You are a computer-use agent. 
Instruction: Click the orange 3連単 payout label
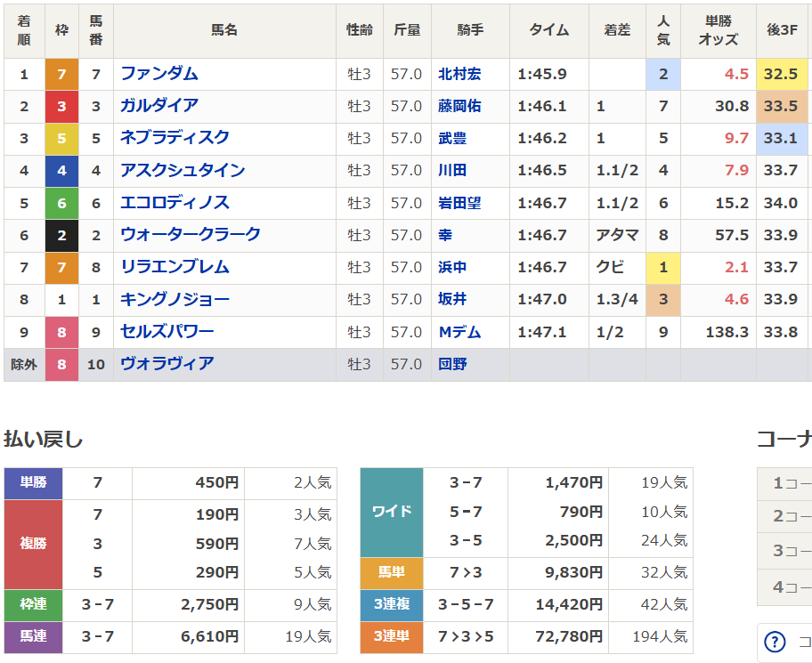[x=392, y=636]
